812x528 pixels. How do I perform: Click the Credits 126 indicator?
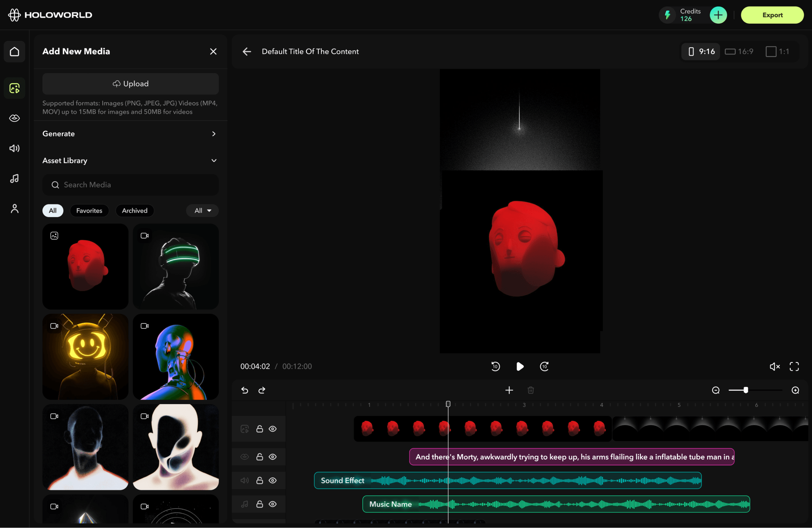point(685,15)
